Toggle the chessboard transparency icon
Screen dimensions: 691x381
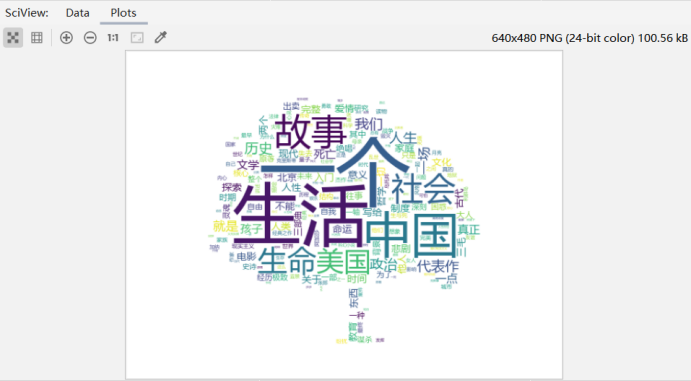click(13, 38)
